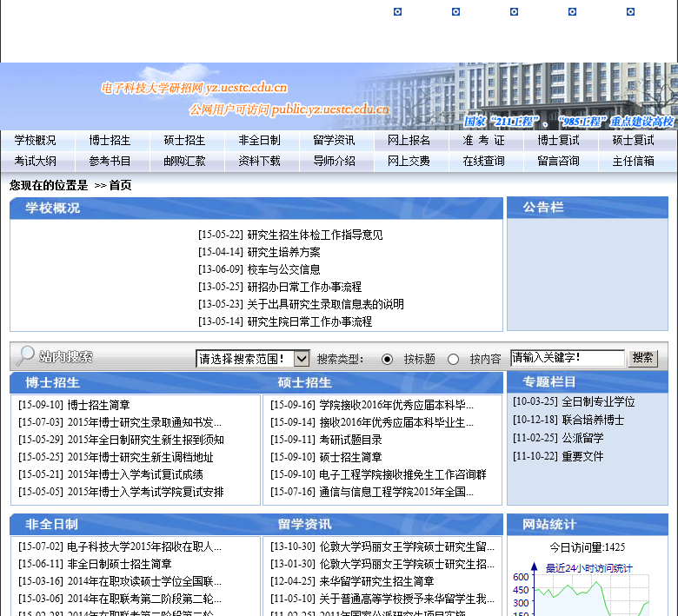Open the 请选择搜索范围 dropdown
Screen dimensions: 678x616
coord(253,359)
